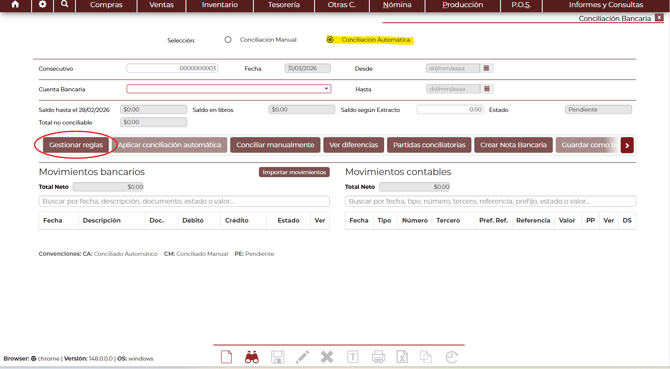Open the Compras menu
The height and width of the screenshot is (369, 670).
tap(106, 5)
